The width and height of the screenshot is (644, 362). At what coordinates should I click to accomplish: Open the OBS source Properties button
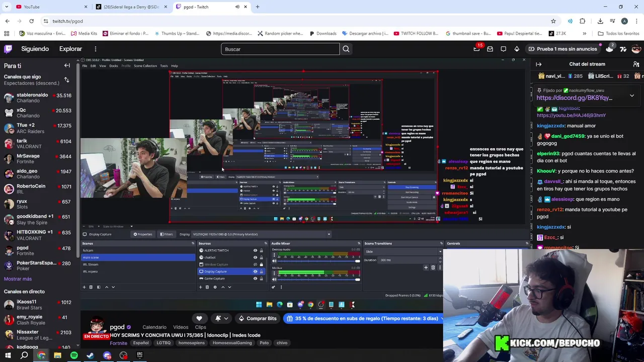click(143, 234)
